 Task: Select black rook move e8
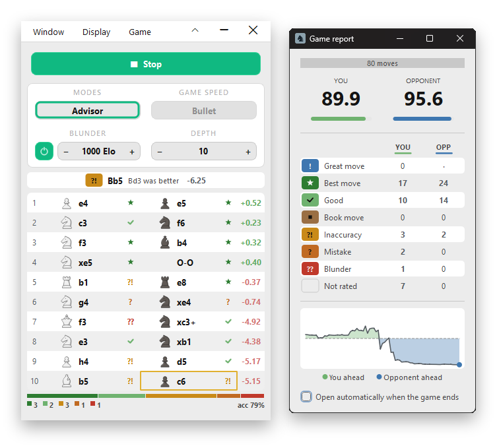pos(182,282)
